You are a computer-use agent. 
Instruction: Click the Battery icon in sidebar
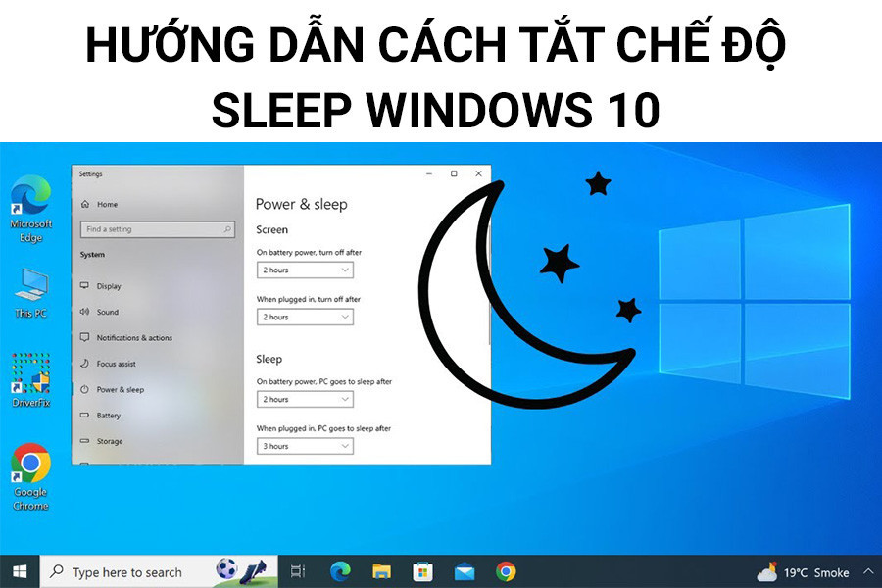pos(84,415)
